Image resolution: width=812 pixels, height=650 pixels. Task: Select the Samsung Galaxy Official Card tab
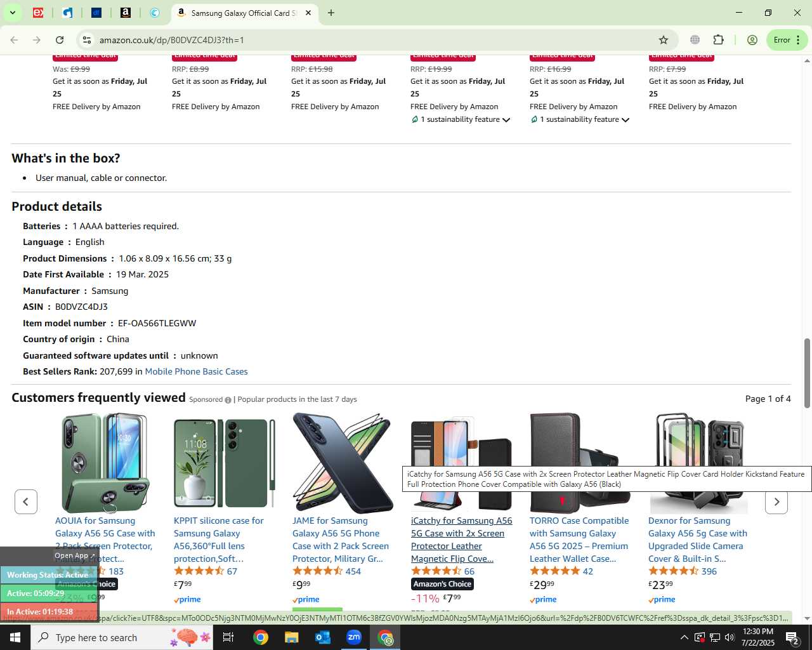244,13
